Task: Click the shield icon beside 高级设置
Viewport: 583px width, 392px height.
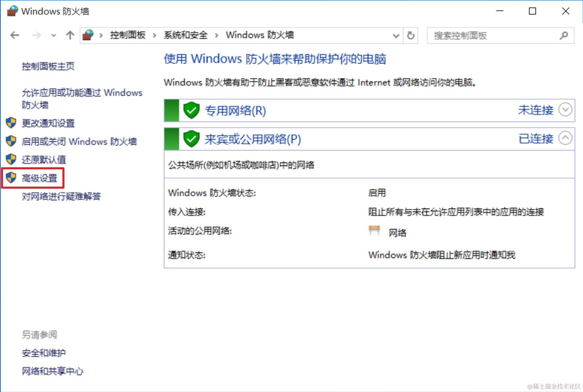Action: pos(11,178)
